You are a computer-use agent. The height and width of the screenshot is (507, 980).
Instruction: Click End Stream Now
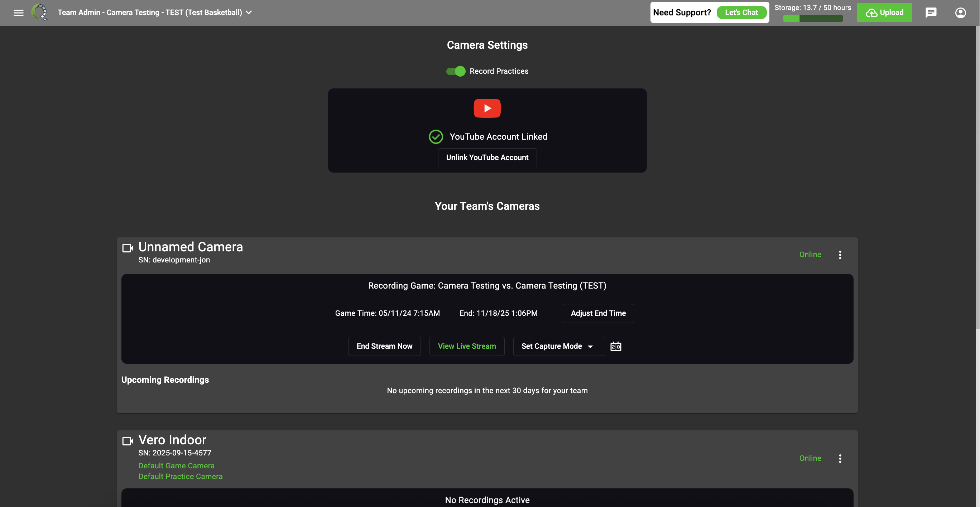pos(384,347)
